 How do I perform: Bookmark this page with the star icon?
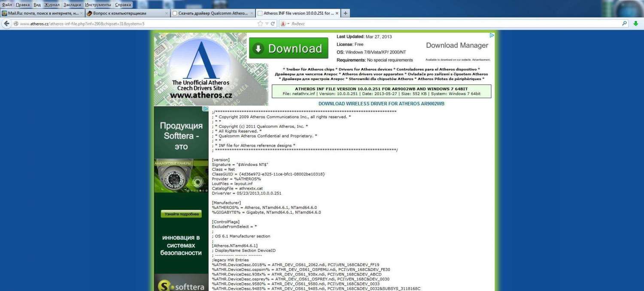coord(260,24)
